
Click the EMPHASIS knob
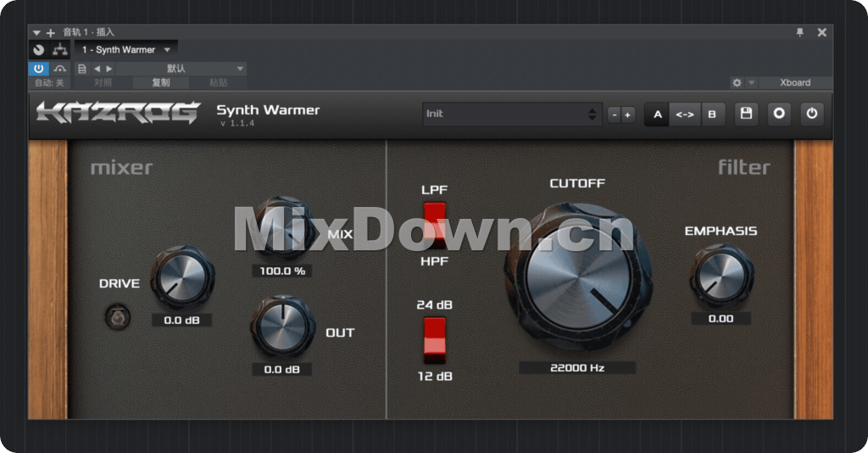point(721,276)
